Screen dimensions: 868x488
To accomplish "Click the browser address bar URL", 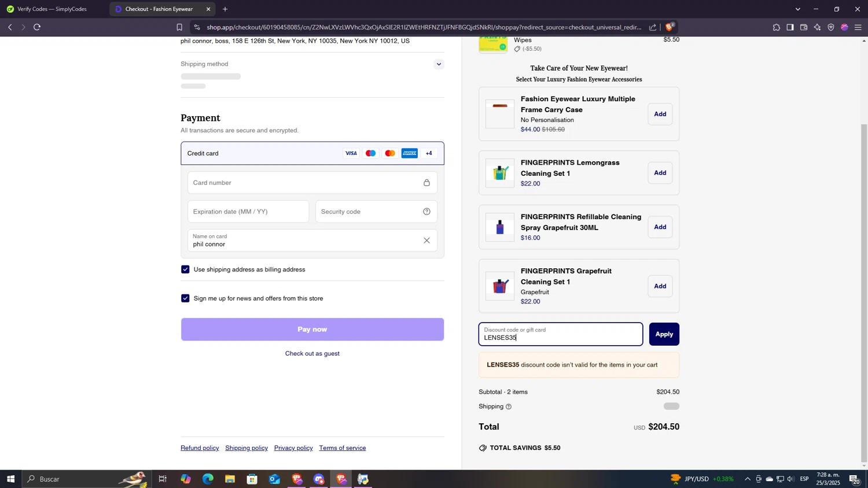I will pos(424,27).
